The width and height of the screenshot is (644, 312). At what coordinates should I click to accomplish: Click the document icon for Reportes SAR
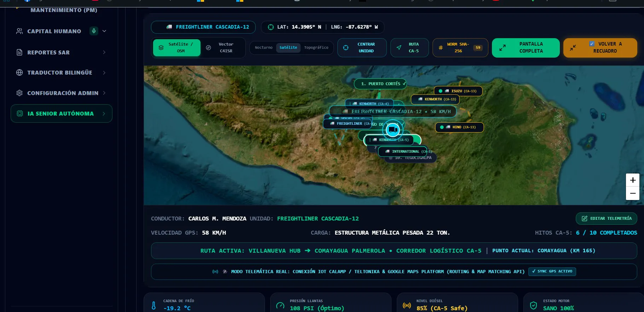point(19,52)
